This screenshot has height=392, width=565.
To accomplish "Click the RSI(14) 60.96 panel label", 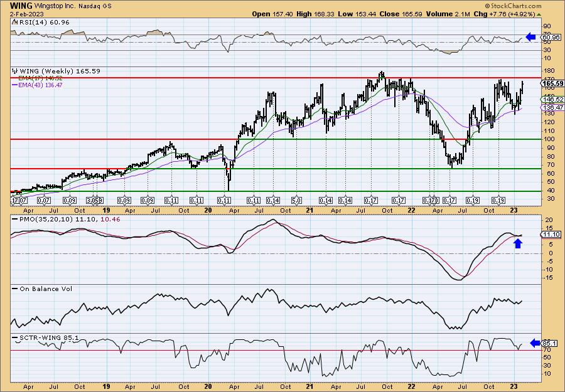I will [x=44, y=23].
